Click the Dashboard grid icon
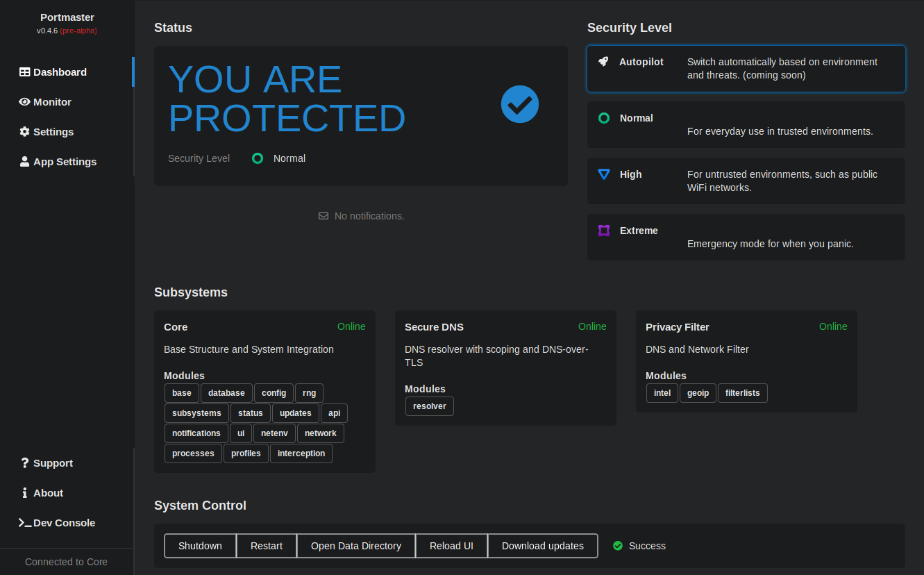Viewport: 924px width, 575px height. coord(24,72)
